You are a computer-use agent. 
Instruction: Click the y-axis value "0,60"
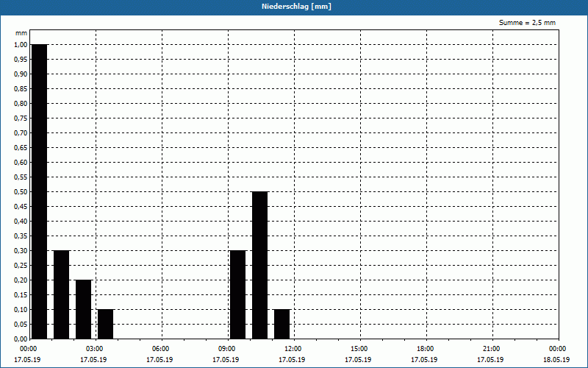21,162
